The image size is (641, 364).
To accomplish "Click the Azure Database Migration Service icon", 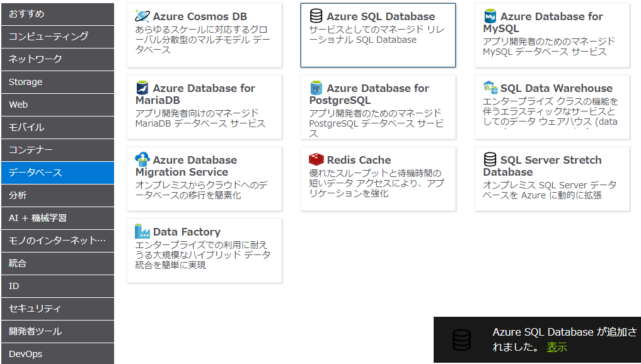I will coord(142,159).
